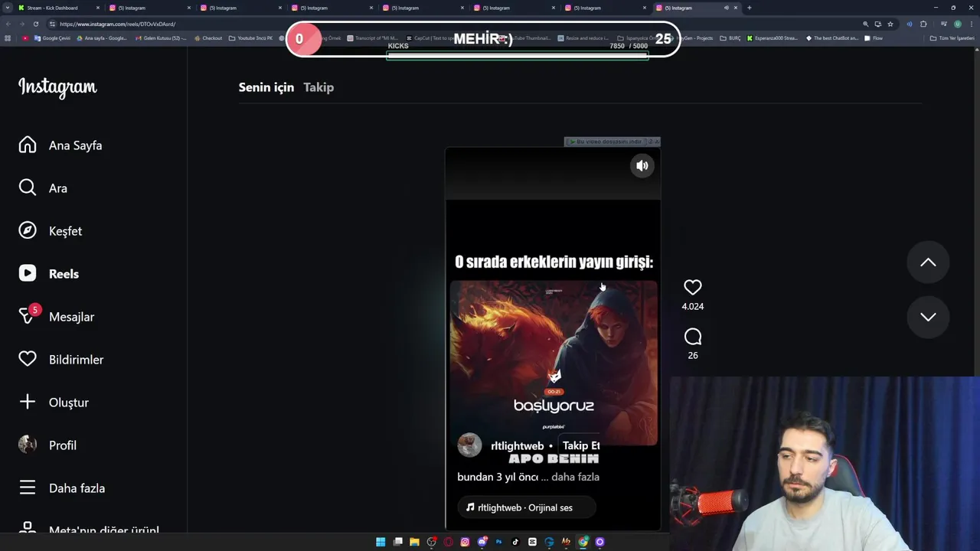Open the Chrome three-dot menu
Screen dimensions: 980x551
coord(972,24)
